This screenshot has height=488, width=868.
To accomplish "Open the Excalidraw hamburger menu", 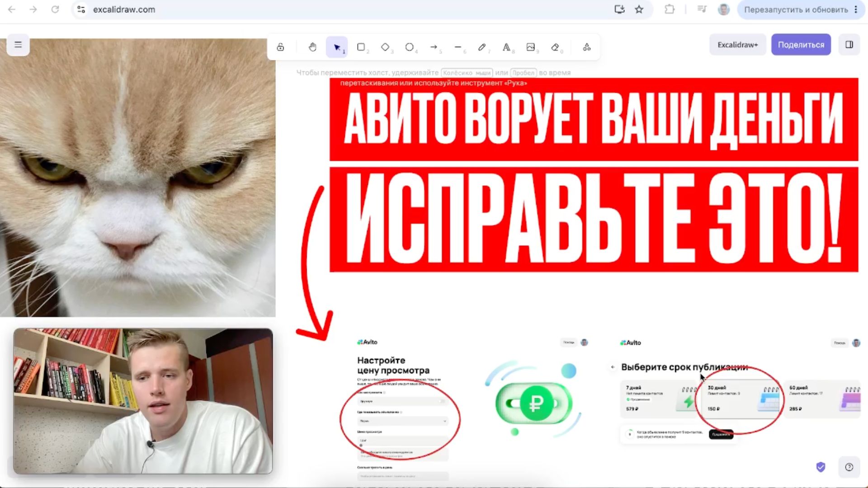I will [x=18, y=45].
